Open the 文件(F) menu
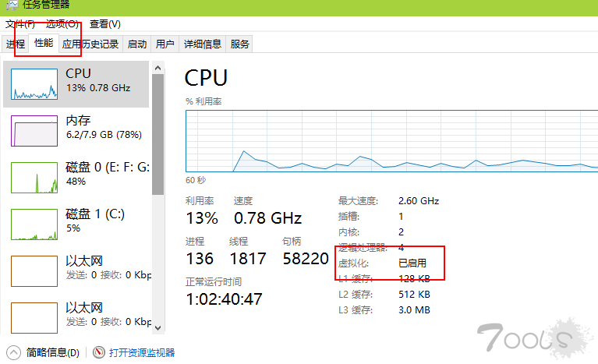 19,24
